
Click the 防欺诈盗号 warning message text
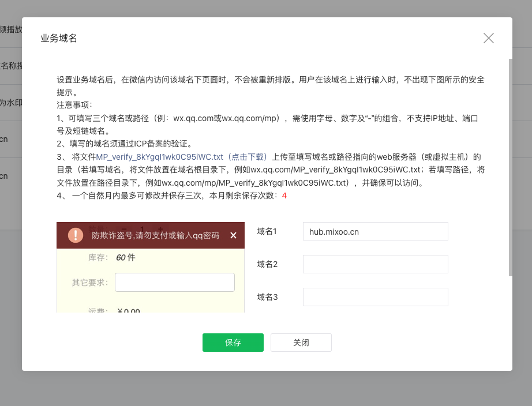(x=155, y=235)
